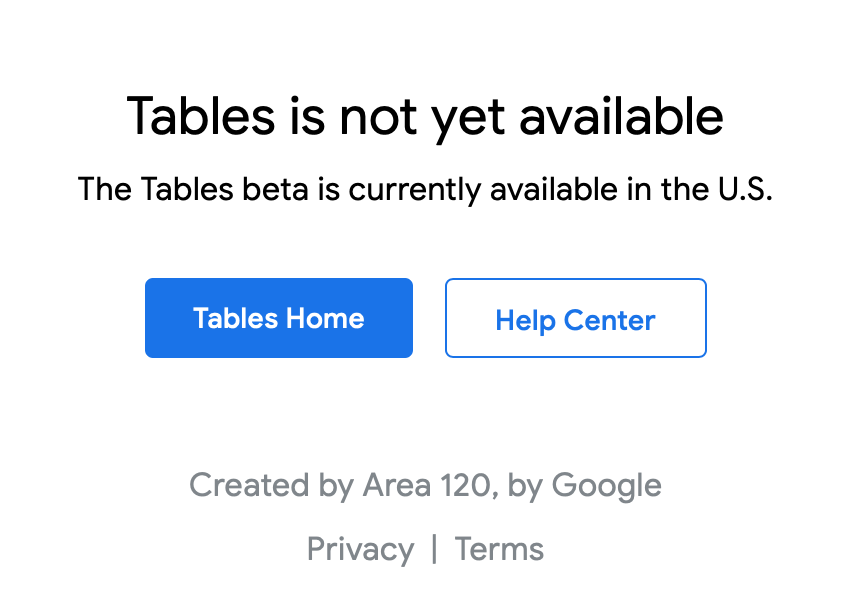
Task: Click the 'Tables is not yet available' heading
Action: tap(425, 117)
